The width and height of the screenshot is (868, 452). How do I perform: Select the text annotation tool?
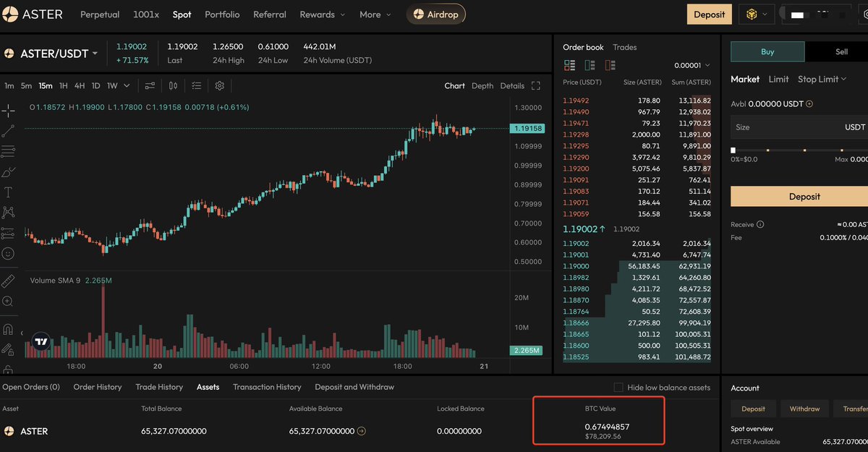tap(9, 192)
